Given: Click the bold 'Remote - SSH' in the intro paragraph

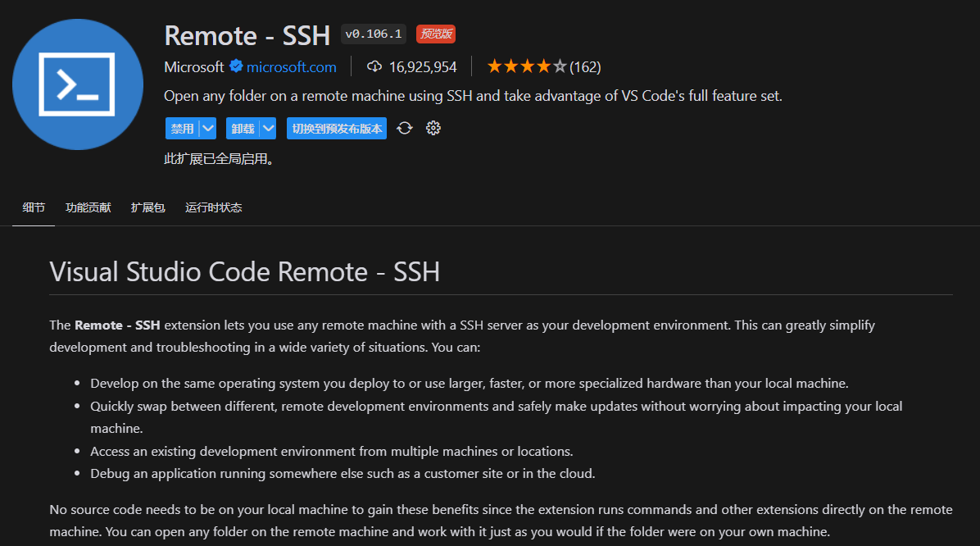Looking at the screenshot, I should [x=117, y=325].
